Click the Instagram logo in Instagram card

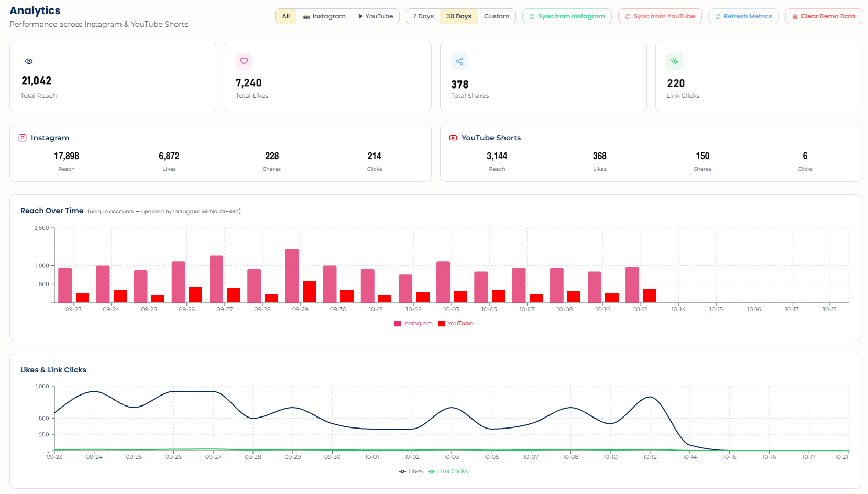[23, 138]
